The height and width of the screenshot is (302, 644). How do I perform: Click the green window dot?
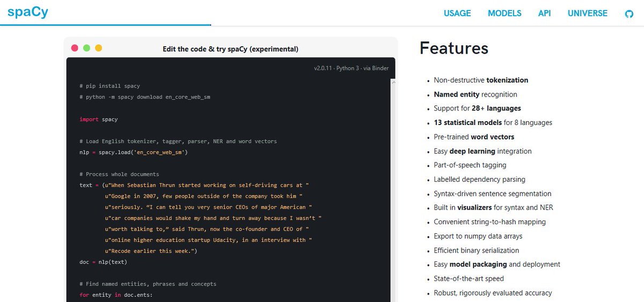click(86, 48)
